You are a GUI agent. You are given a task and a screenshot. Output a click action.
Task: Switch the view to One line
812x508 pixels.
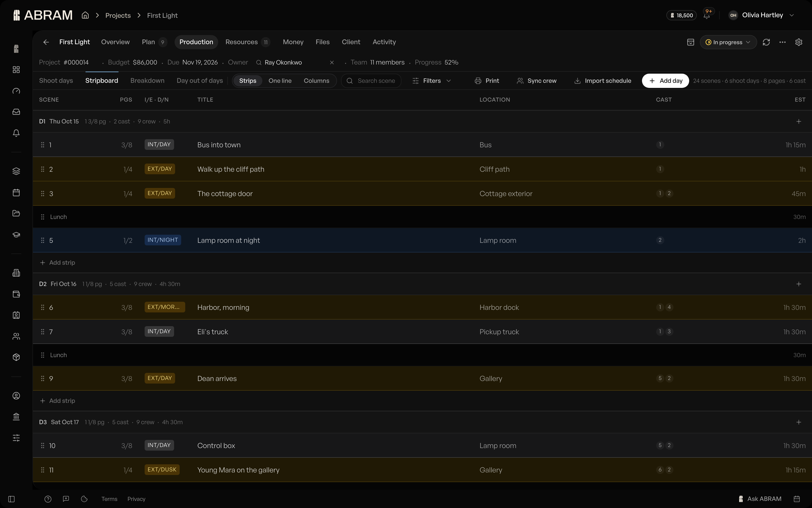(280, 81)
